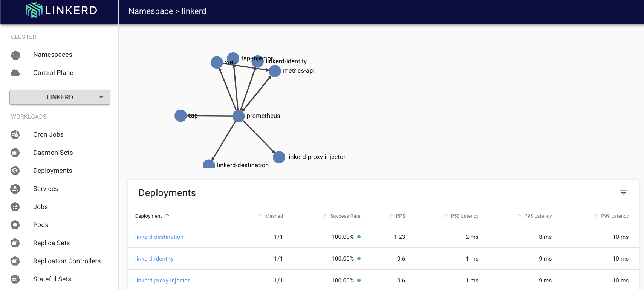Go to Cron Jobs workloads
644x290 pixels.
pos(48,134)
